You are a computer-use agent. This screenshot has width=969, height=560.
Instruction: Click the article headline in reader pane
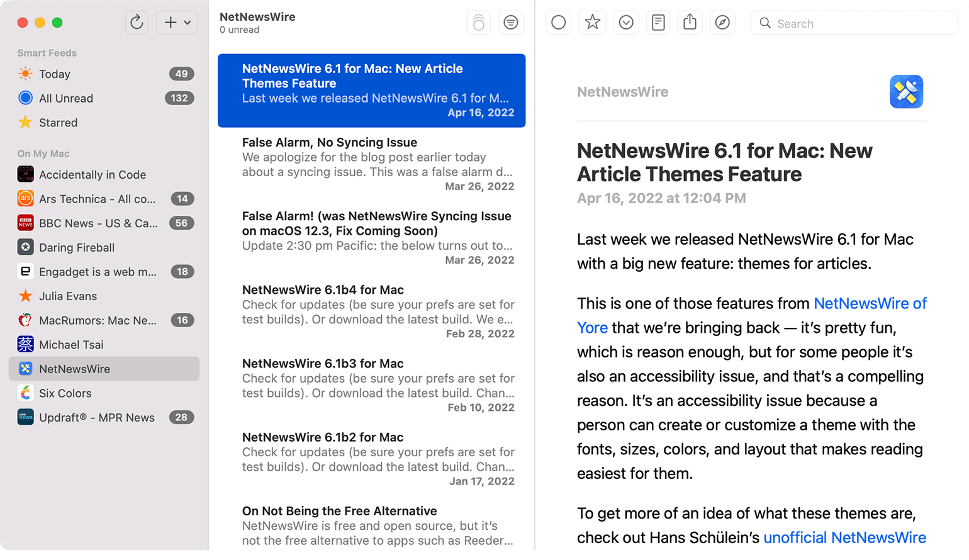pyautogui.click(x=725, y=162)
